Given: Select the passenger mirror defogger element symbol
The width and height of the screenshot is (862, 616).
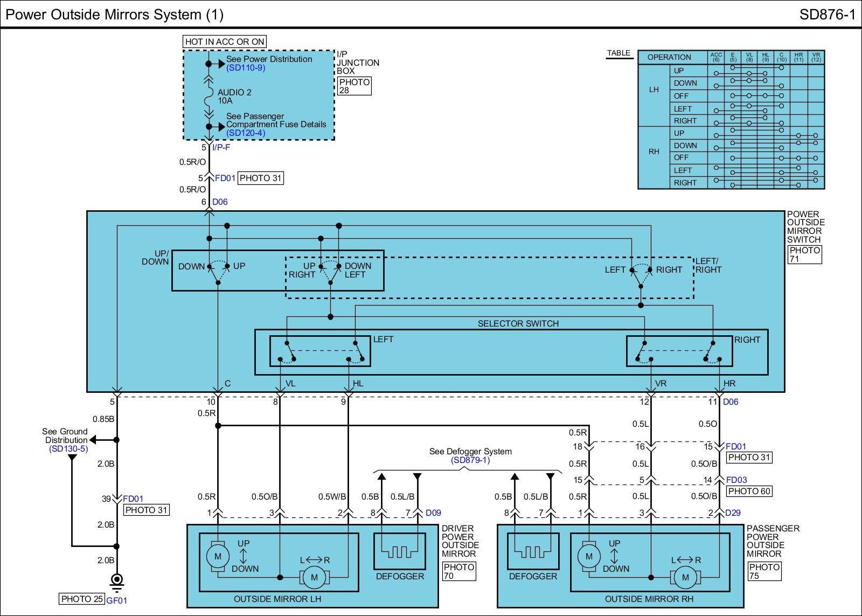Looking at the screenshot, I should click(532, 551).
